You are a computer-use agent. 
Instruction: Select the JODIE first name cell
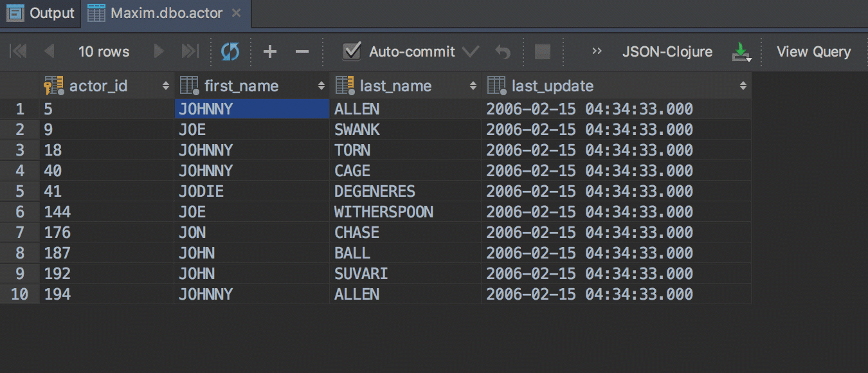pyautogui.click(x=252, y=191)
